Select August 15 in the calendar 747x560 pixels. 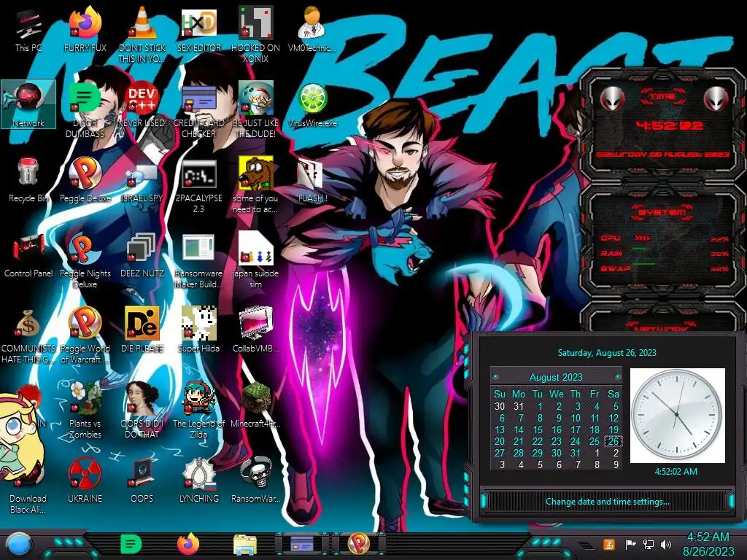[538, 429]
